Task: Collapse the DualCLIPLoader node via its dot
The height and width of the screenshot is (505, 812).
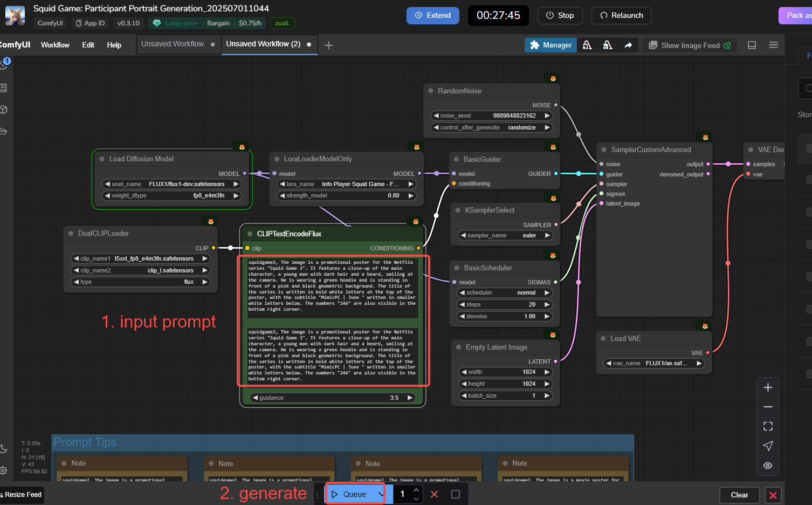Action: tap(71, 234)
